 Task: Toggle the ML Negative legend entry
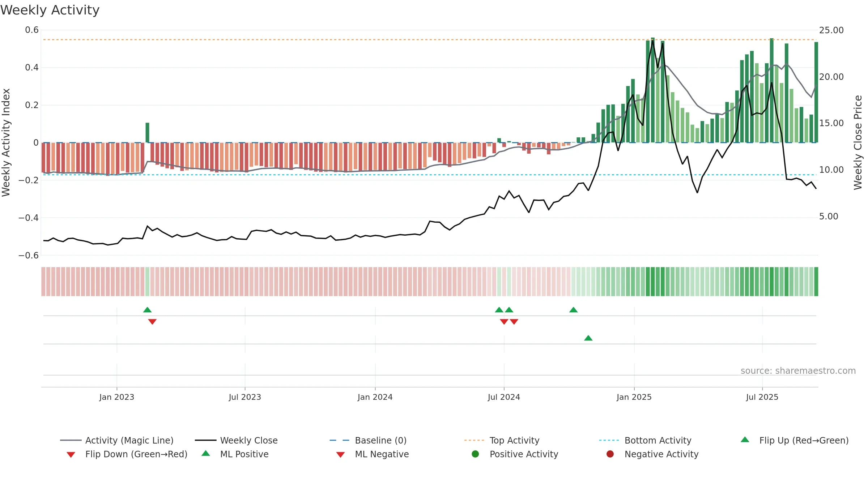point(373,454)
